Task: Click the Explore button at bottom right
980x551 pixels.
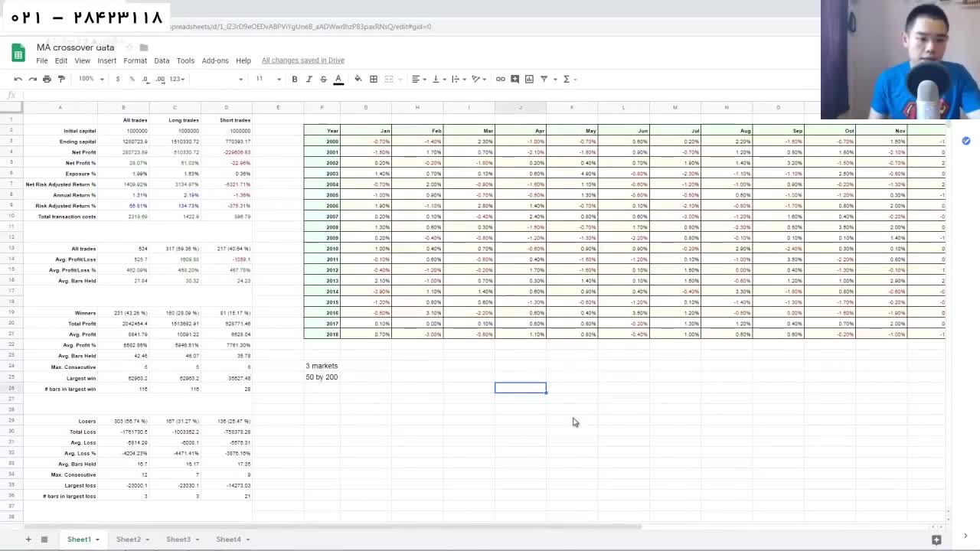Action: click(936, 540)
